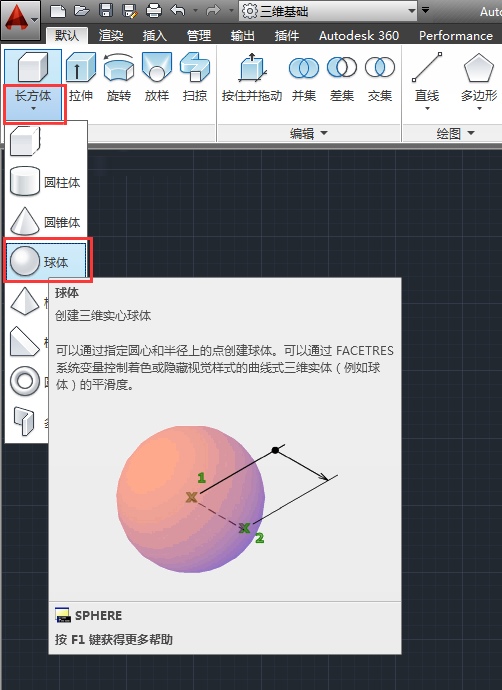502x690 pixels.
Task: Open redo history dropdown arrow
Action: (x=231, y=11)
